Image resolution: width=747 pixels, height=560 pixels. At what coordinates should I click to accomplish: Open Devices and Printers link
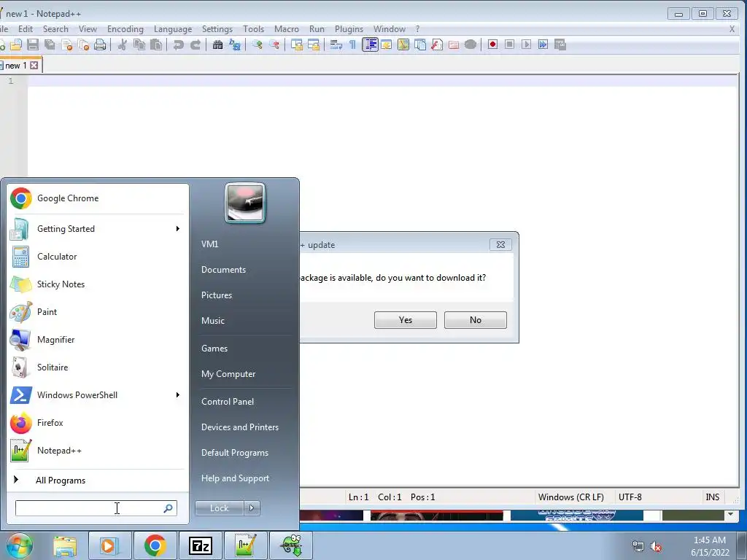click(x=239, y=427)
